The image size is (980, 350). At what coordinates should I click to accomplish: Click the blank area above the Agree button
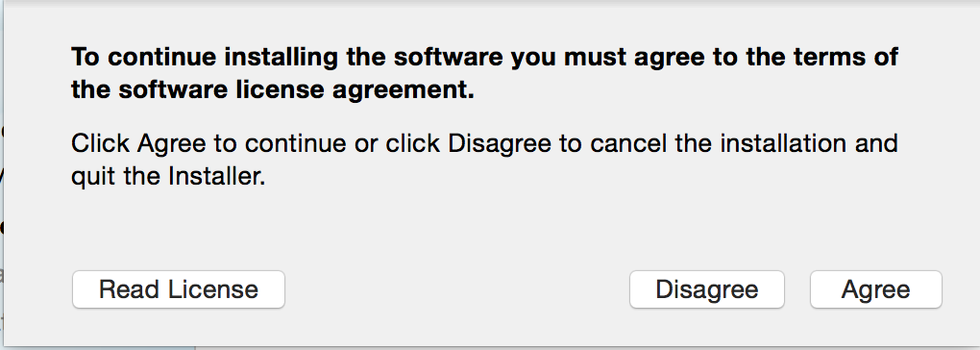click(875, 231)
